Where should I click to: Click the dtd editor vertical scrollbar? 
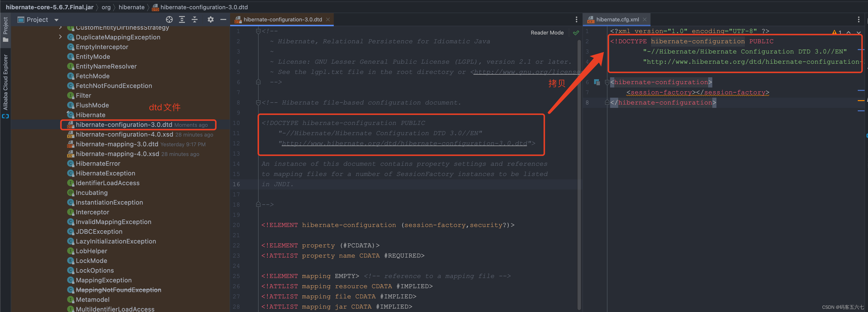(579, 168)
